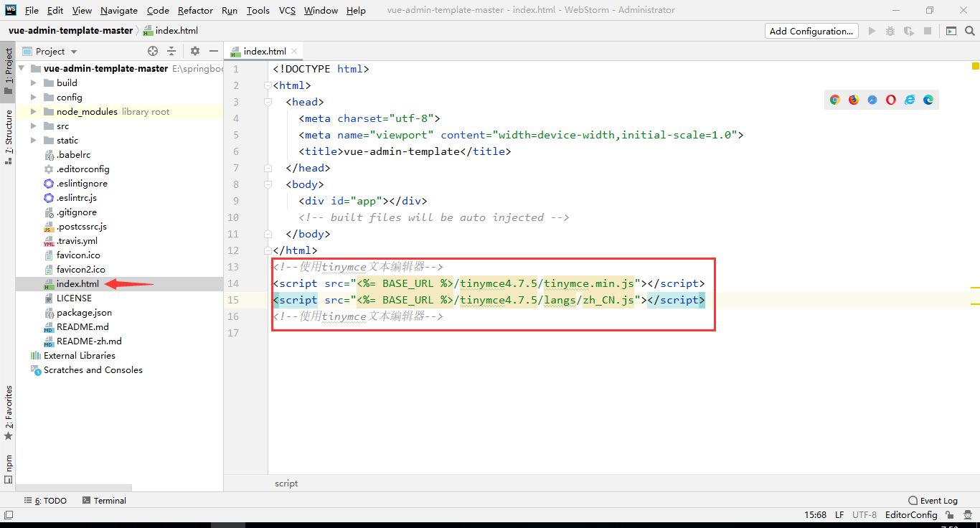Image resolution: width=980 pixels, height=528 pixels.
Task: Select README-zh.md file
Action: 89,341
